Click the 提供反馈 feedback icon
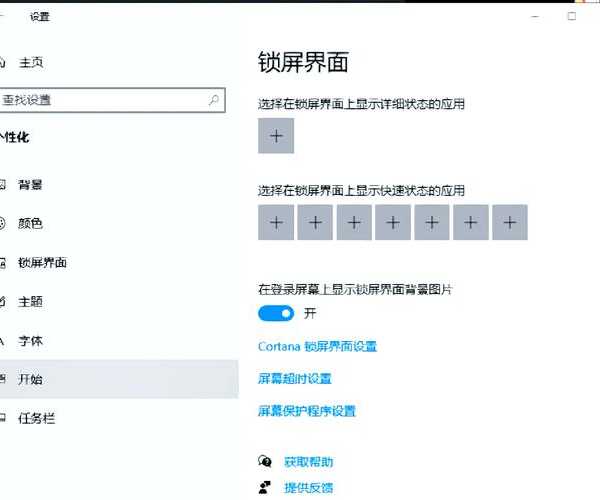Screen dimensions: 600x500 tap(265, 487)
